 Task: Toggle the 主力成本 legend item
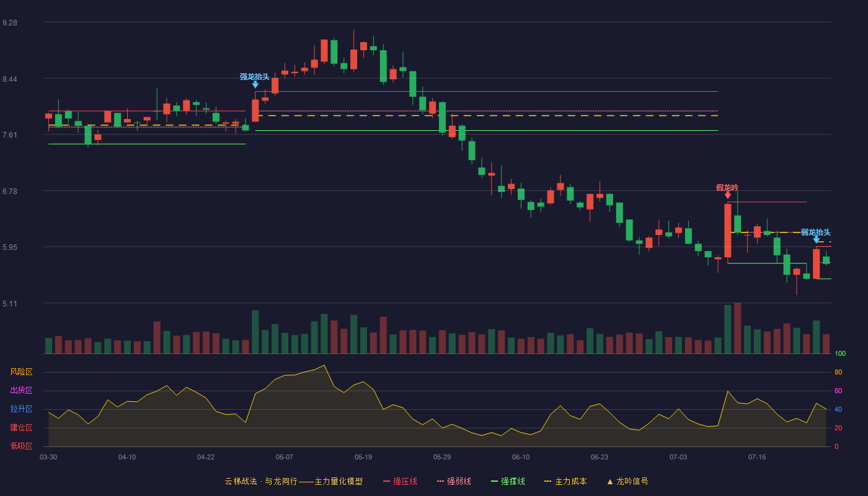pyautogui.click(x=565, y=481)
